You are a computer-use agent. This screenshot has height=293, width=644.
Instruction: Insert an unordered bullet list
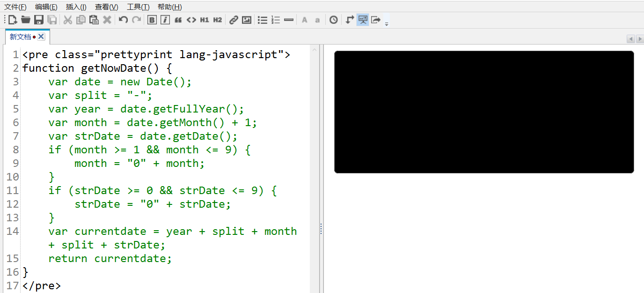click(263, 20)
